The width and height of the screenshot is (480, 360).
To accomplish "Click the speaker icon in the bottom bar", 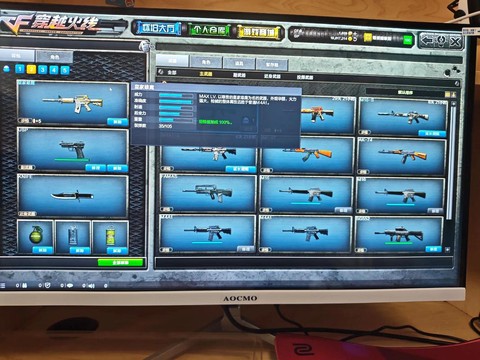I will 91,286.
